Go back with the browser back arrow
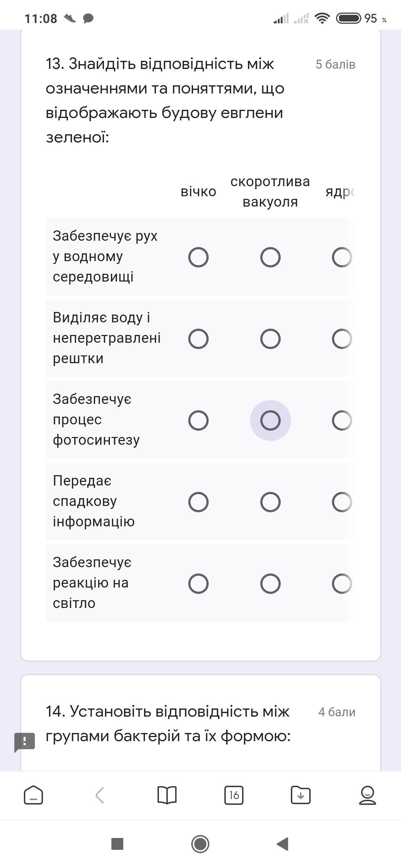 coord(100,795)
